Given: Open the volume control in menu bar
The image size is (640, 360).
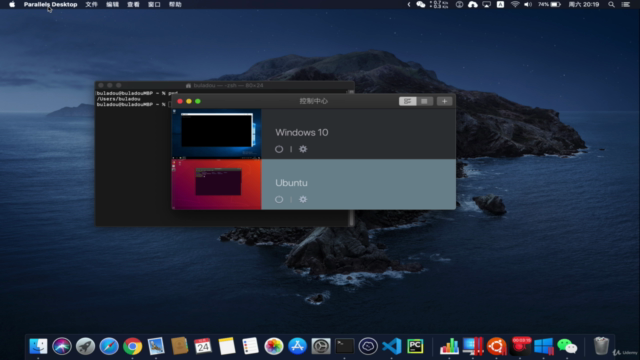Looking at the screenshot, I should (x=528, y=4).
